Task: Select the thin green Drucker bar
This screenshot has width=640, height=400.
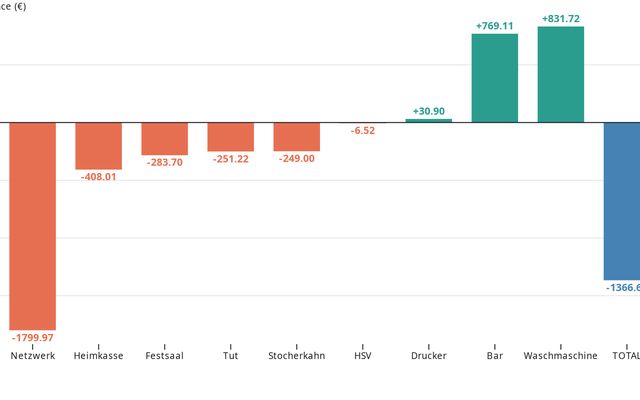Action: pyautogui.click(x=428, y=120)
